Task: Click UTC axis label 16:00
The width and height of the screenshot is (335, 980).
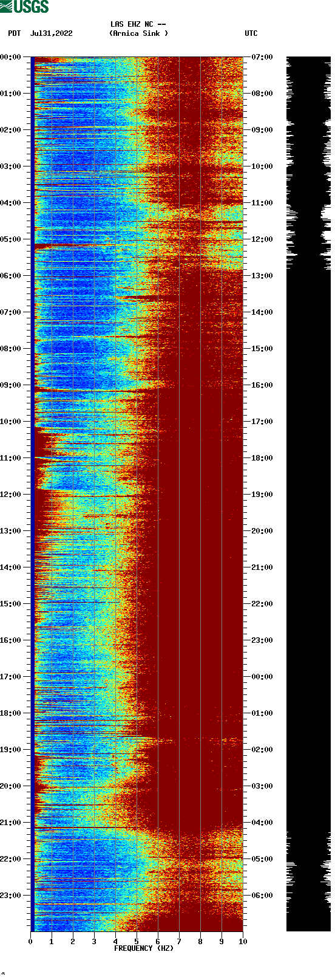Action: (262, 385)
